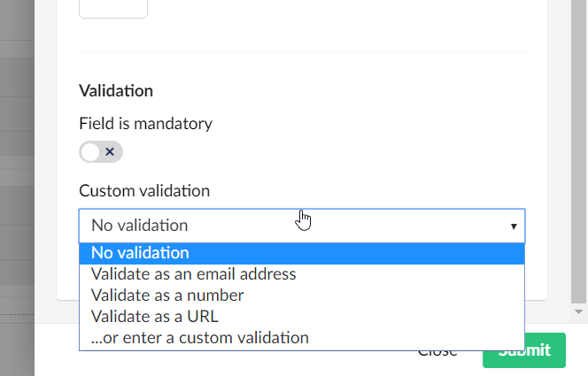Viewport: 588px width, 376px height.
Task: Click the Custom validation field label
Action: (144, 191)
